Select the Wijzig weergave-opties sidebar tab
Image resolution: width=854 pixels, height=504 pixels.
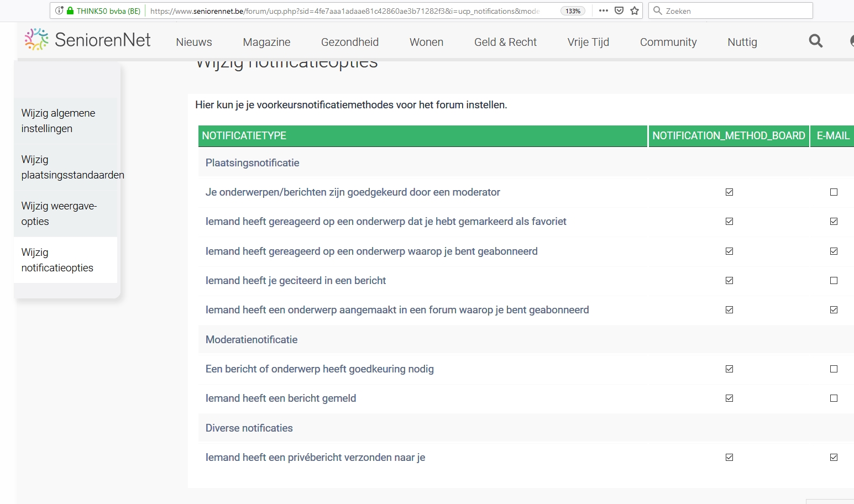(x=59, y=214)
